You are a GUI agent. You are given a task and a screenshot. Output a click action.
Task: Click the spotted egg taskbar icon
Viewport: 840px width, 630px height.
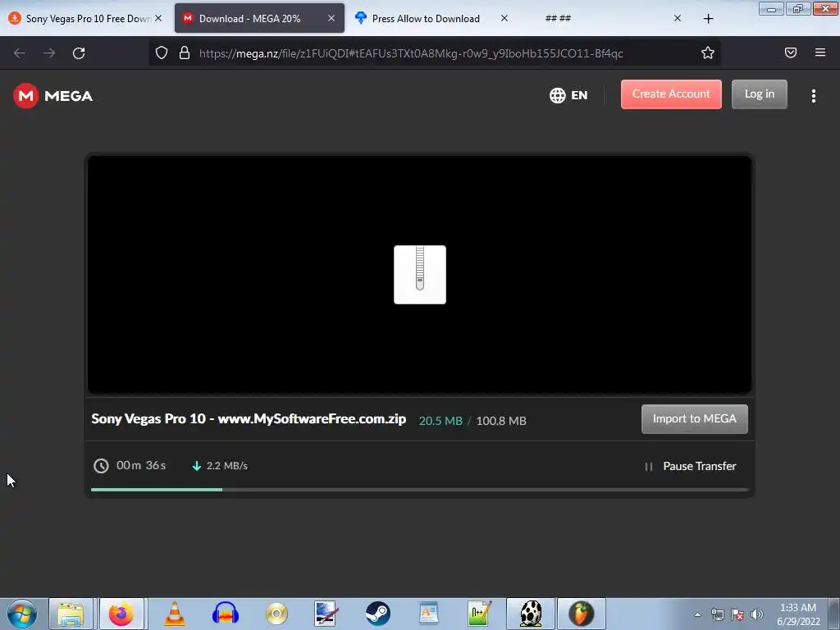tap(531, 614)
